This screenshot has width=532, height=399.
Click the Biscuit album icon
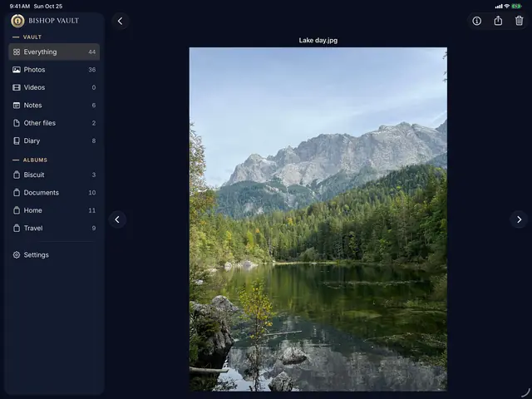coord(17,175)
